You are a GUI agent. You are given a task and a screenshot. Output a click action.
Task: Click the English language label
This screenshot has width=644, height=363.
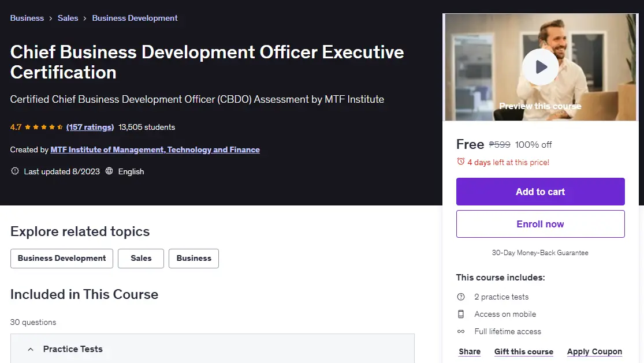point(131,171)
